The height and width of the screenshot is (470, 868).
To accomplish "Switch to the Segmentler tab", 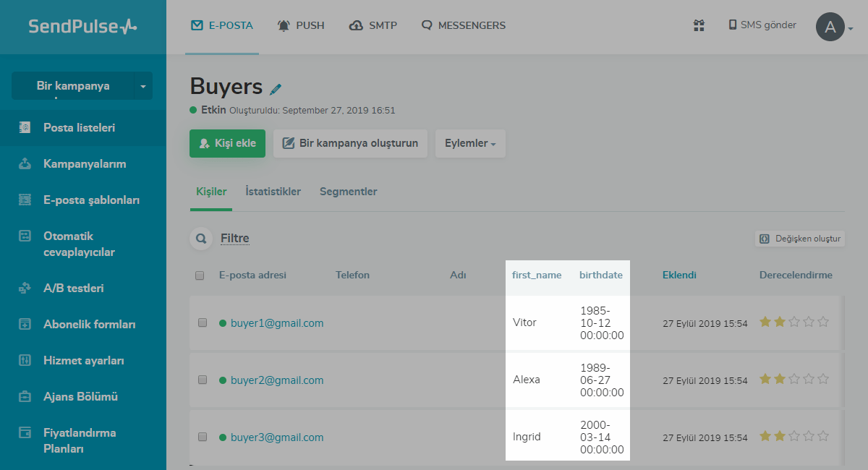I will tap(348, 192).
